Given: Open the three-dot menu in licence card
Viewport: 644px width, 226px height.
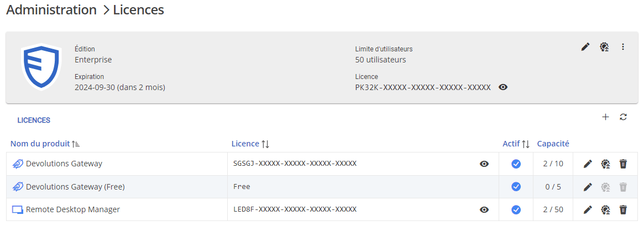Looking at the screenshot, I should click(623, 47).
